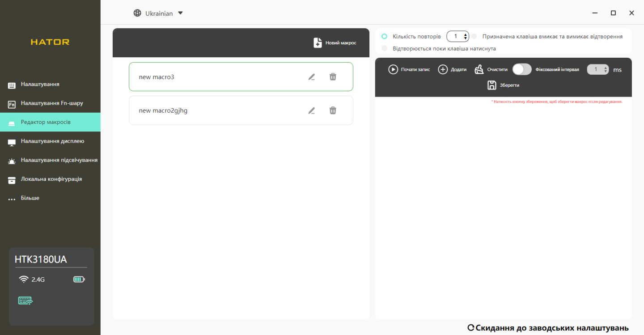
Task: Delete new macro2gjhg with trash icon
Action: pyautogui.click(x=333, y=110)
